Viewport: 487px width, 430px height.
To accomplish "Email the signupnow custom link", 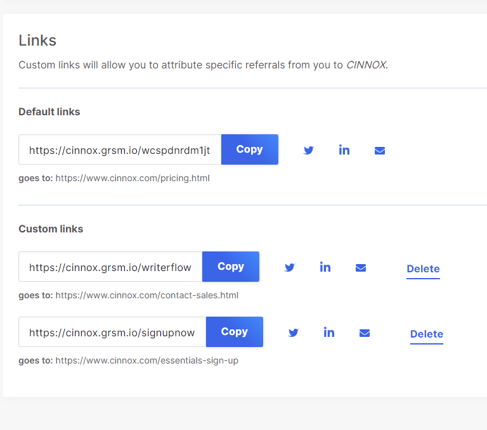I will tap(364, 333).
